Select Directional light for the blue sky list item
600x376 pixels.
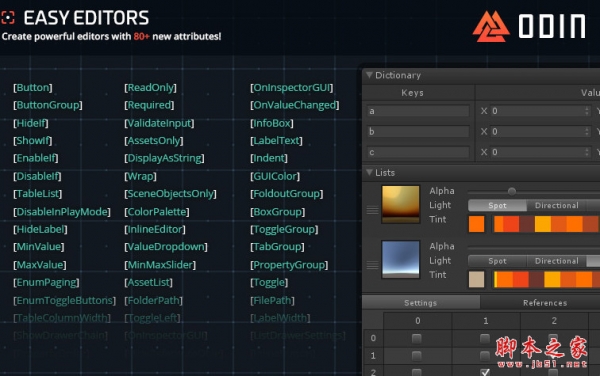557,261
